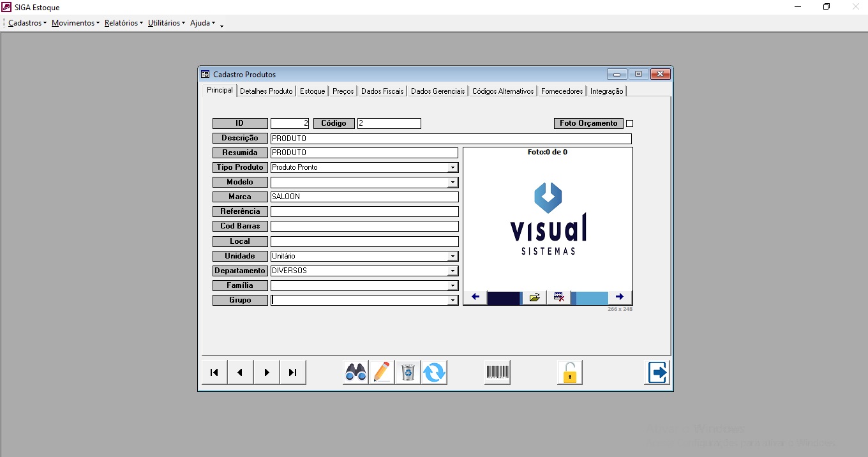
Task: Minimize the Cadastro Produtos window
Action: point(617,74)
